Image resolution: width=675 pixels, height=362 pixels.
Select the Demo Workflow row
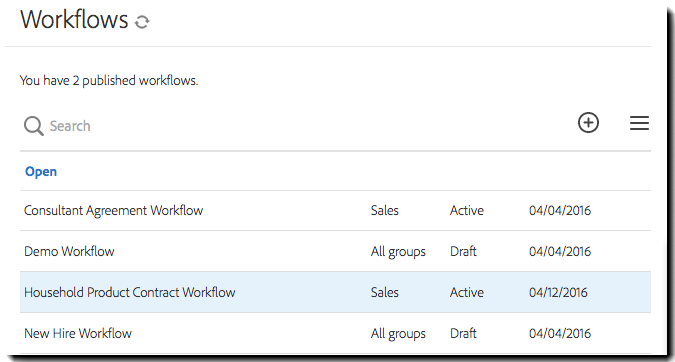coord(335,251)
